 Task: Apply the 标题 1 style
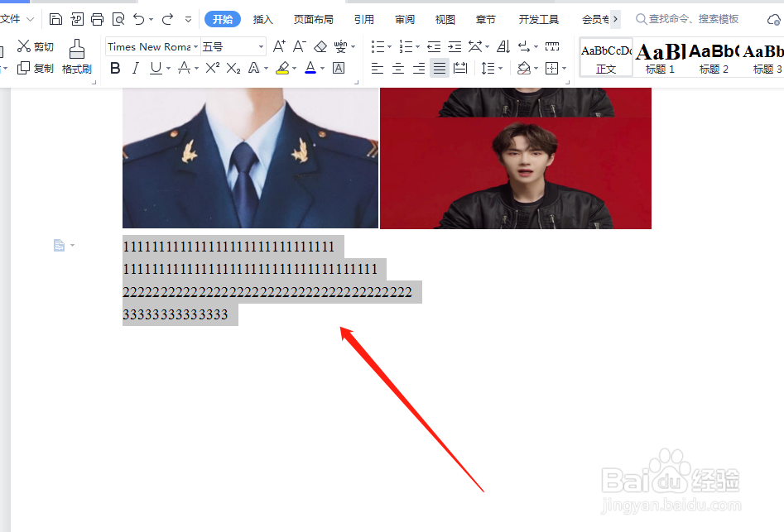pyautogui.click(x=660, y=57)
